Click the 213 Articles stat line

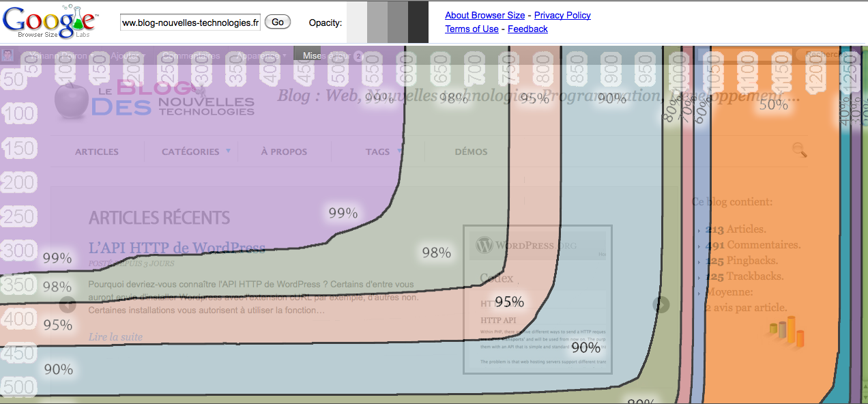point(736,229)
